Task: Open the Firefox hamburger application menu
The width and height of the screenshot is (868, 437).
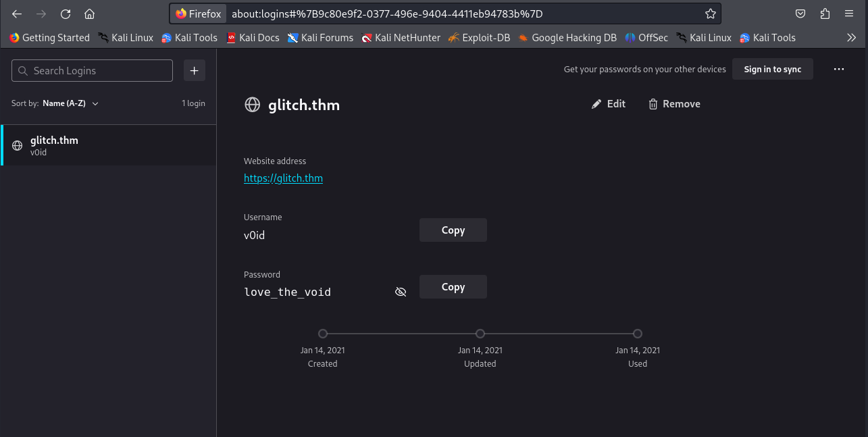Action: (849, 14)
